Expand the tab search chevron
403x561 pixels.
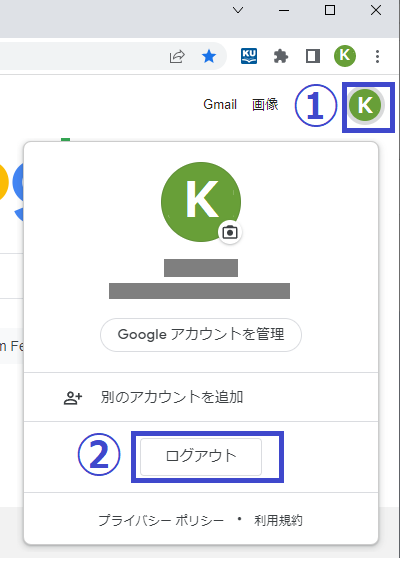[x=238, y=10]
